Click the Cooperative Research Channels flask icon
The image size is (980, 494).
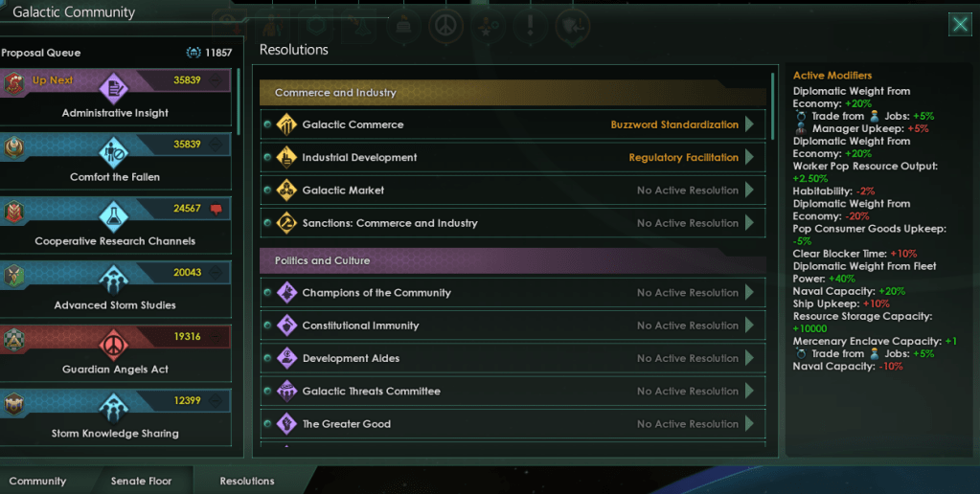114,216
